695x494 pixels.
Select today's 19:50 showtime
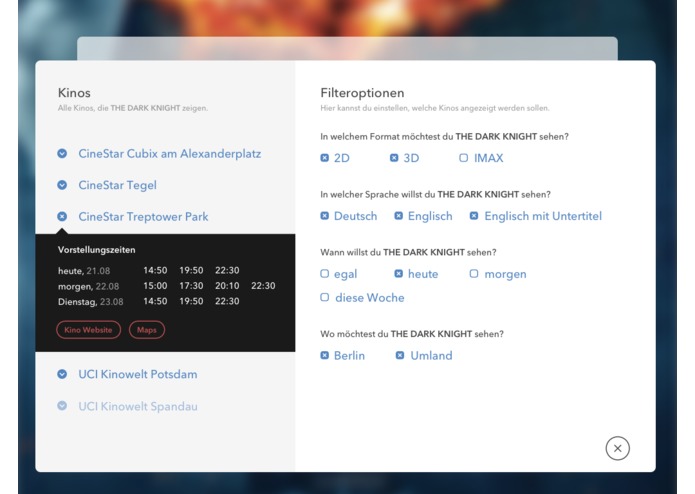tap(191, 270)
